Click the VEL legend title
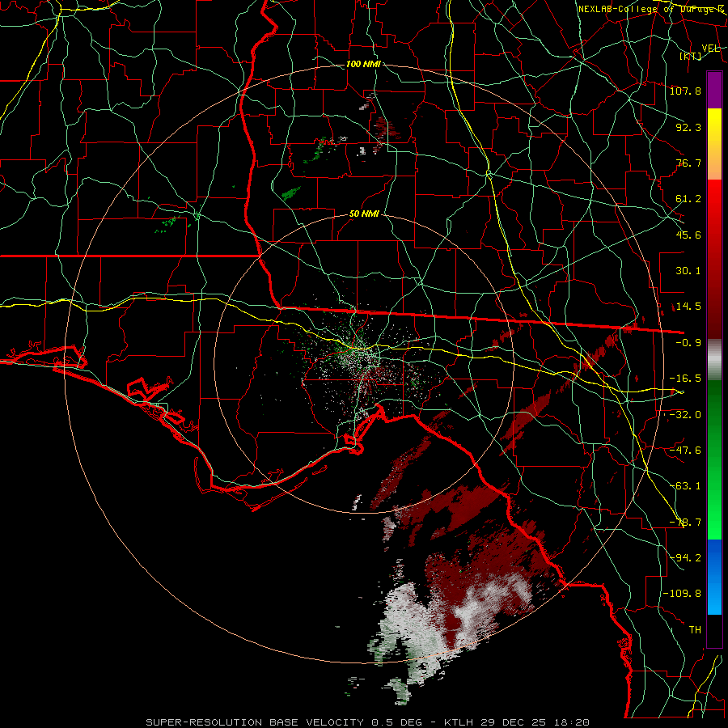Screen dimensions: 728x728 tap(710, 49)
